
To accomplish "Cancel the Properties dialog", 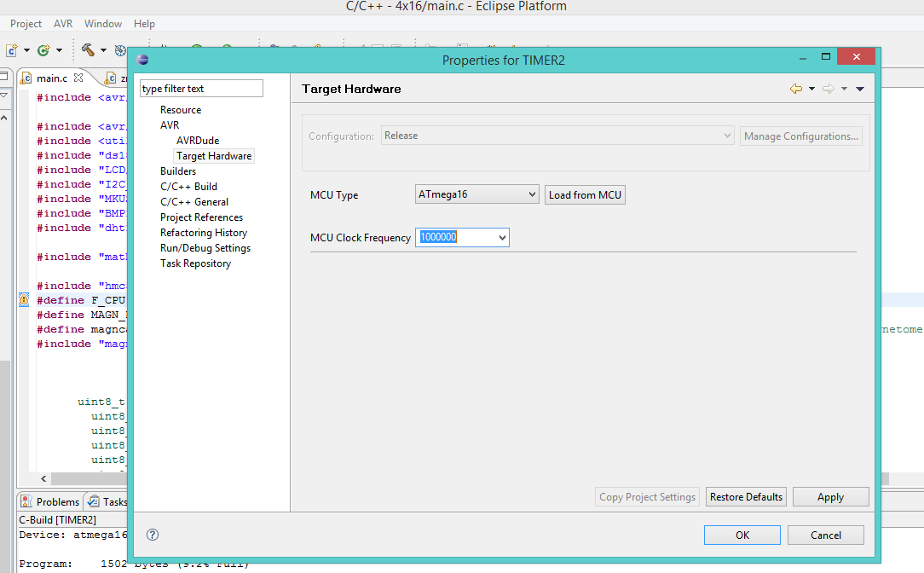I will pyautogui.click(x=826, y=535).
